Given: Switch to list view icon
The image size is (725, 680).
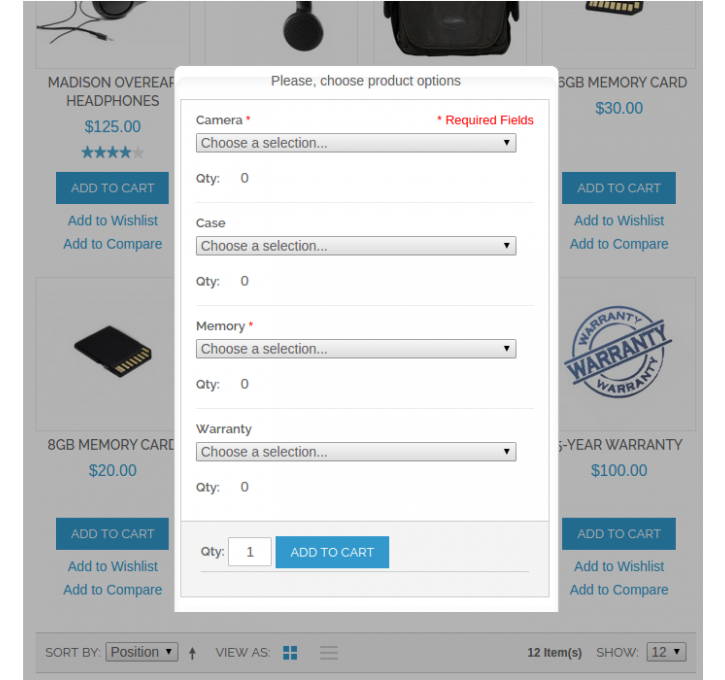Looking at the screenshot, I should [329, 653].
